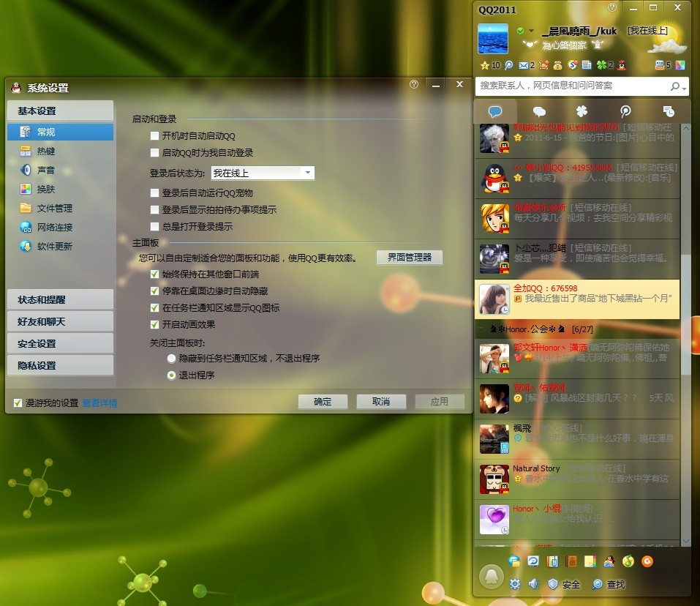Open the mailbox envelope icon in QQ2011

coord(524,66)
